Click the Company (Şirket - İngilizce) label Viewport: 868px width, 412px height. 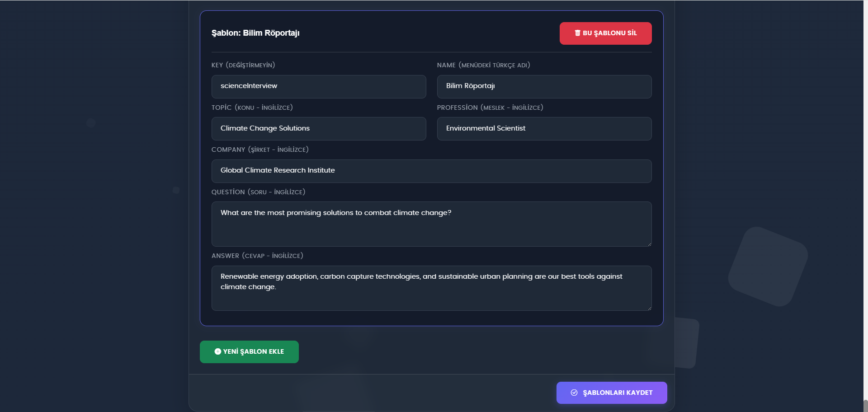click(x=260, y=150)
